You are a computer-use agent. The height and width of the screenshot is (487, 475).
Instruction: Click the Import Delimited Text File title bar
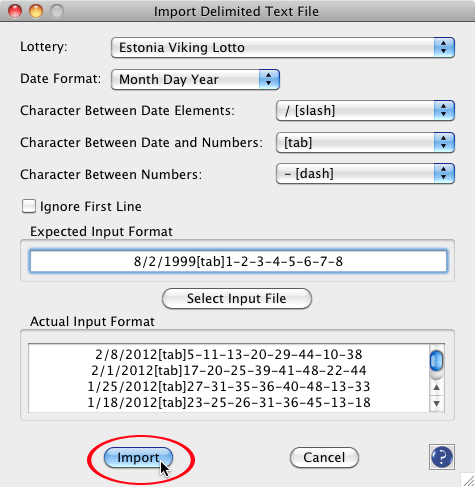click(x=236, y=11)
